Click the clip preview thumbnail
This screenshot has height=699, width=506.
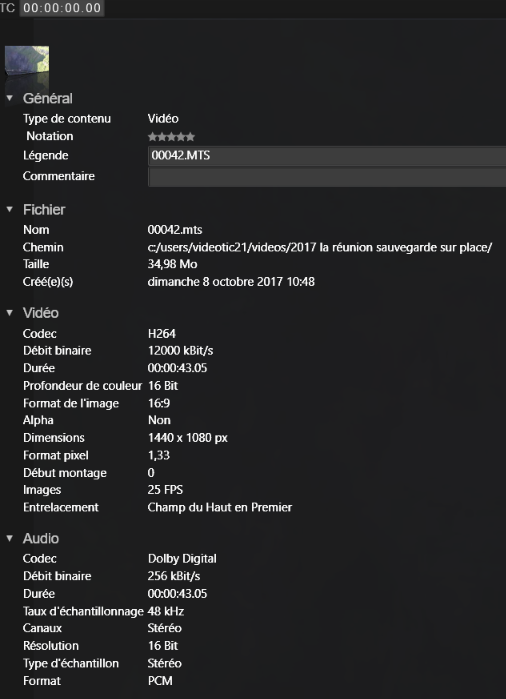click(27, 66)
